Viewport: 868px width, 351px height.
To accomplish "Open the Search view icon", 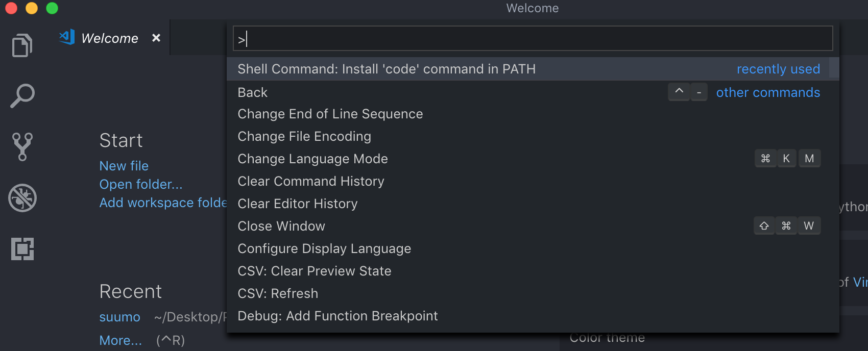I will point(22,96).
